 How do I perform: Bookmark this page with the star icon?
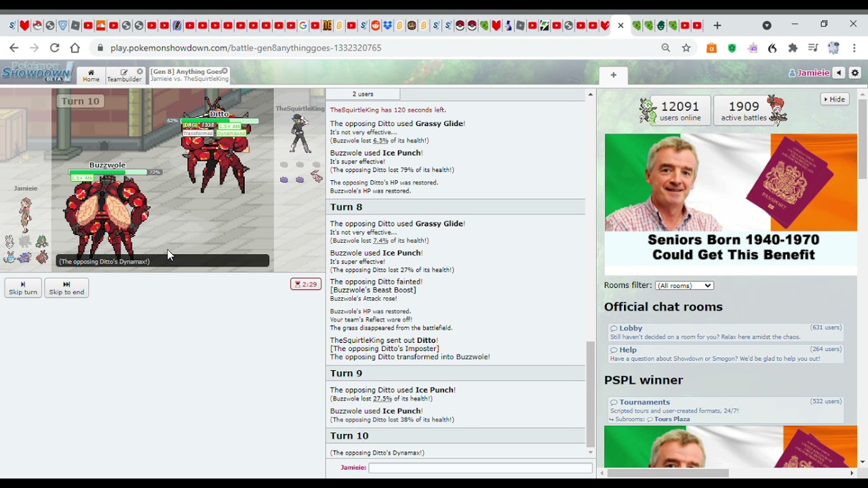click(x=686, y=48)
